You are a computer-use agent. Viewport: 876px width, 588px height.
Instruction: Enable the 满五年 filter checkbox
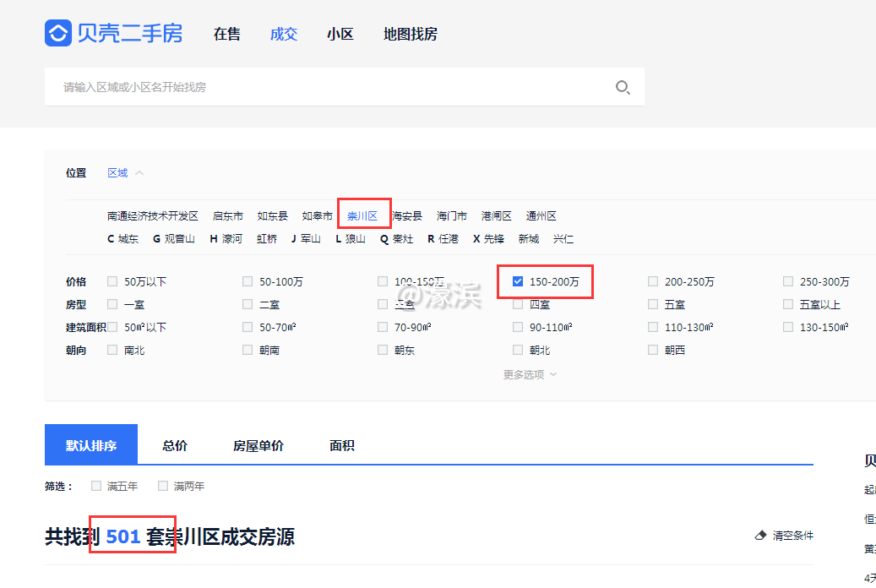click(96, 485)
